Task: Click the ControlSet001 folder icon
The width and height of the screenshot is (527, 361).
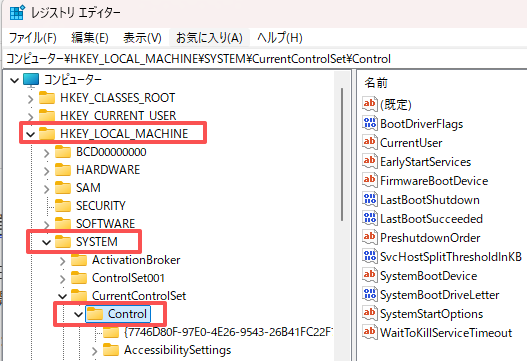Action: 79,278
